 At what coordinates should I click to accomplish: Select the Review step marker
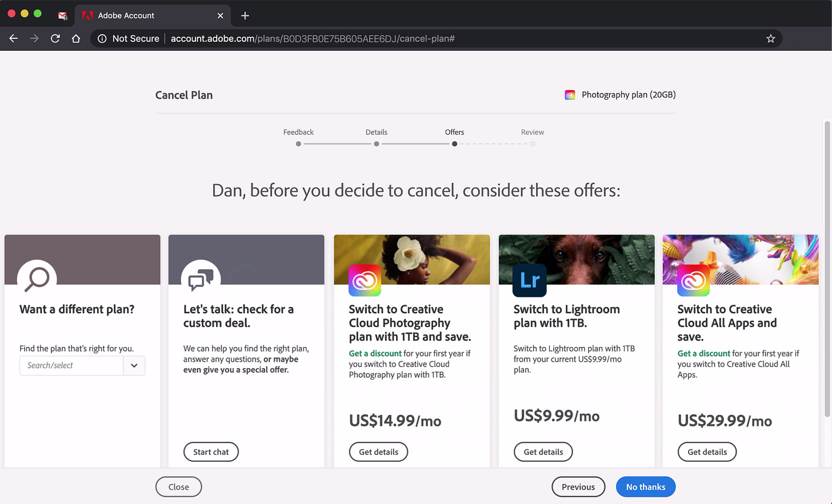[x=533, y=144]
